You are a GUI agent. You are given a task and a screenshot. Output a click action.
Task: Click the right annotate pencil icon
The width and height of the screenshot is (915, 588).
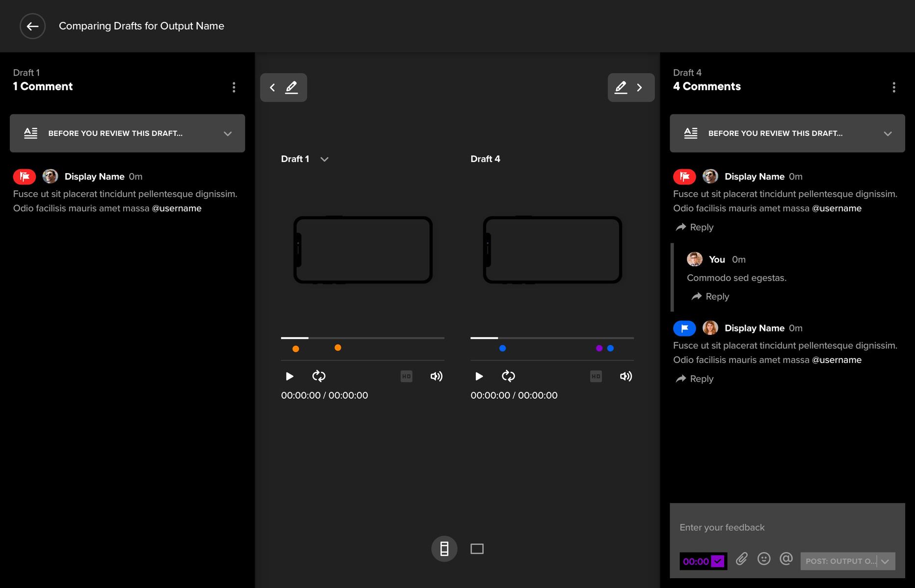point(621,87)
